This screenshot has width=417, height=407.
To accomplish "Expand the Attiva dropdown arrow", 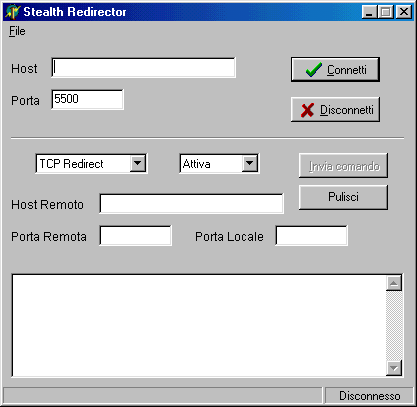I will 250,163.
